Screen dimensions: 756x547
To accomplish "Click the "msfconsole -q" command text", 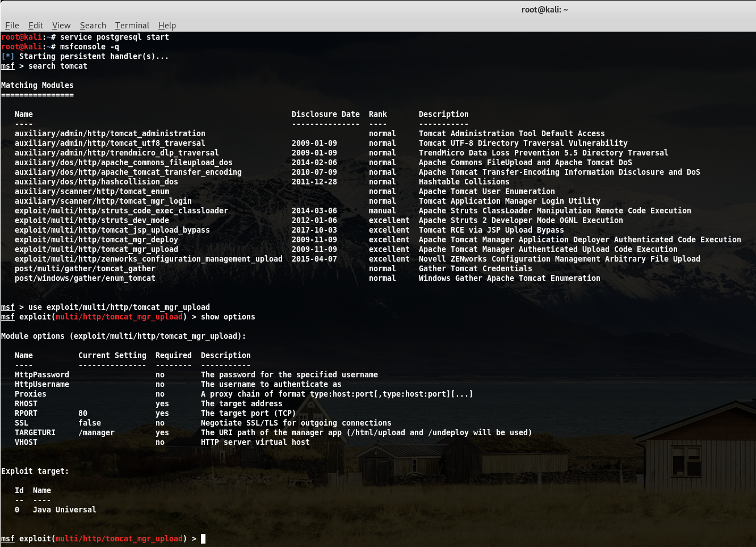I will (x=90, y=47).
